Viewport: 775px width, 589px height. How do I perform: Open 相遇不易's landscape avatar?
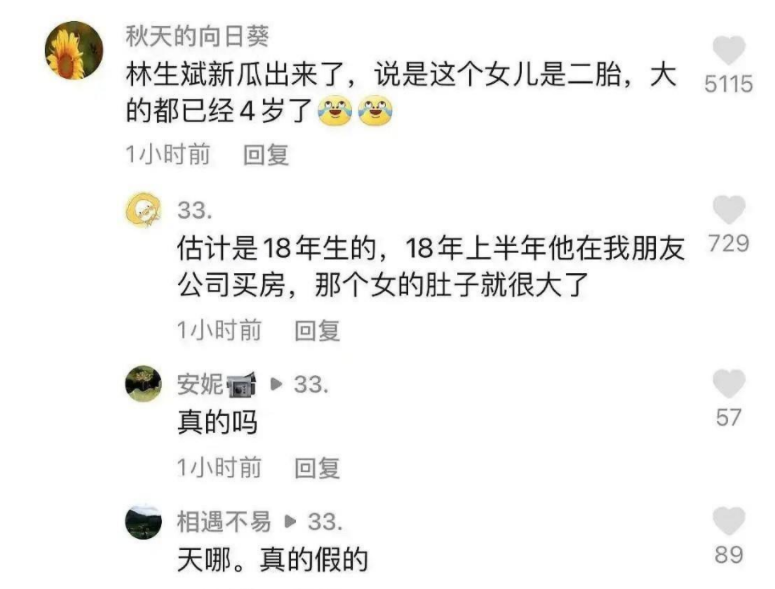[x=143, y=522]
